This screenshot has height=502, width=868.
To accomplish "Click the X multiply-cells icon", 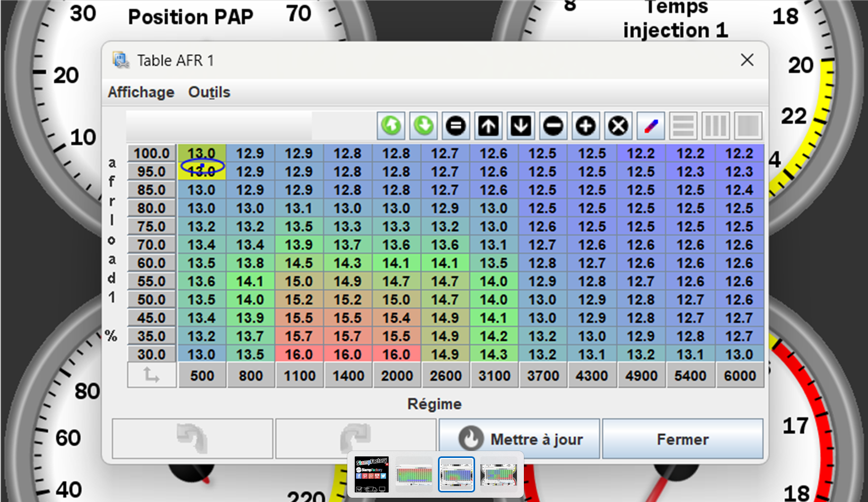I will [x=618, y=126].
